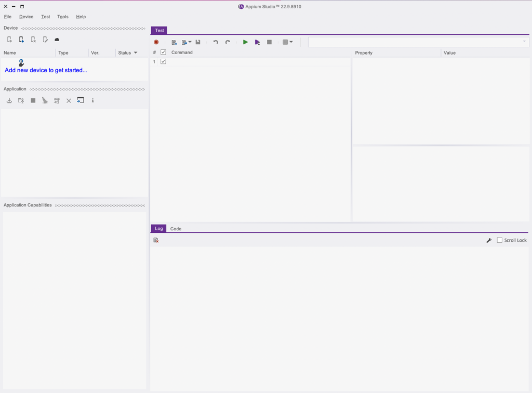Open the Test menu

tap(46, 17)
